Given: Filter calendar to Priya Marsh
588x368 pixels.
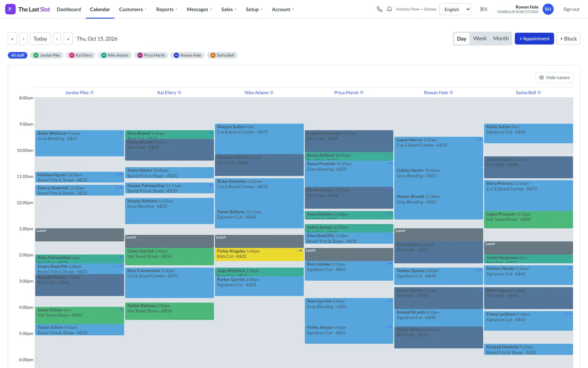Looking at the screenshot, I should 151,55.
